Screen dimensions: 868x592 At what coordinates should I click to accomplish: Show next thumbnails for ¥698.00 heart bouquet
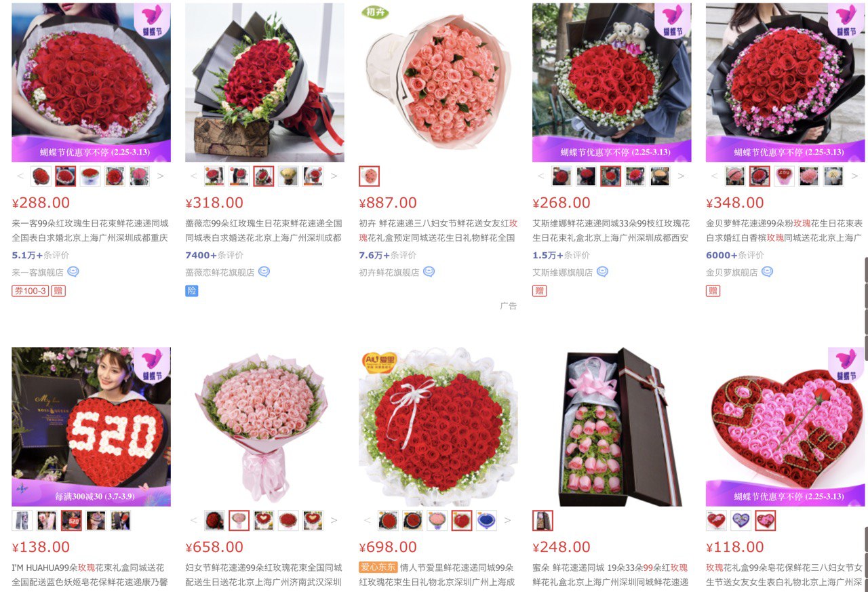tap(508, 521)
